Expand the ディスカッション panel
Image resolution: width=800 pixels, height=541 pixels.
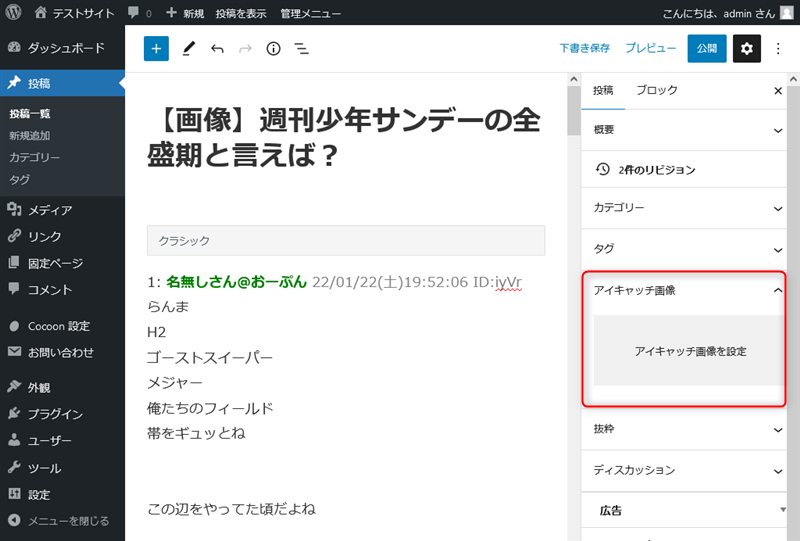(x=684, y=471)
